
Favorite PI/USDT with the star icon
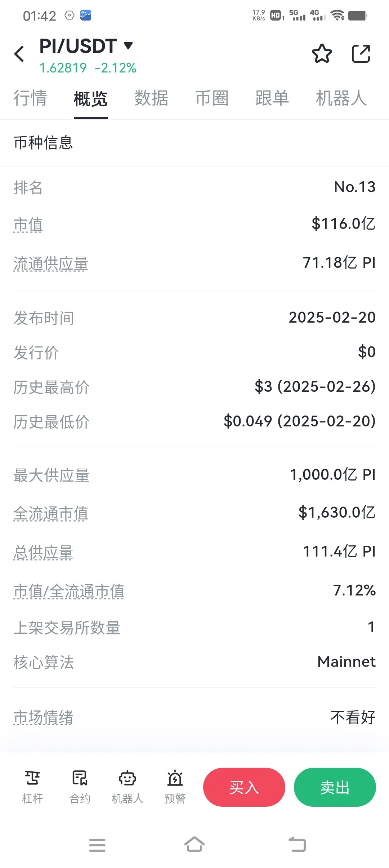click(322, 54)
